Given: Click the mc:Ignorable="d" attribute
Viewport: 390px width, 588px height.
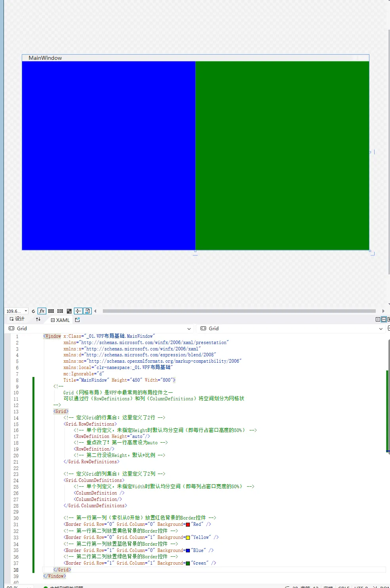Looking at the screenshot, I should coord(84,374).
